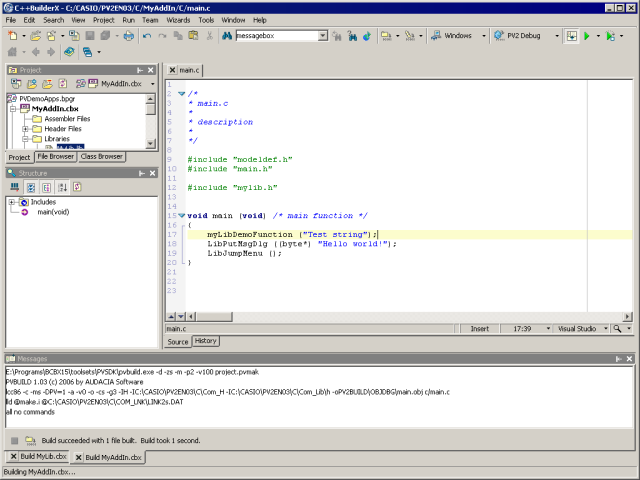
Task: Close the Structure pane
Action: coord(152,173)
